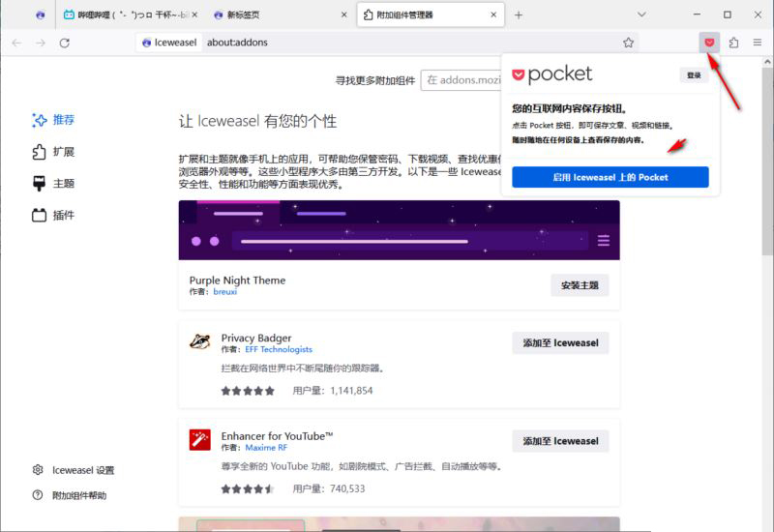Image resolution: width=774 pixels, height=532 pixels.
Task: Close the bilibili tab
Action: pos(194,15)
